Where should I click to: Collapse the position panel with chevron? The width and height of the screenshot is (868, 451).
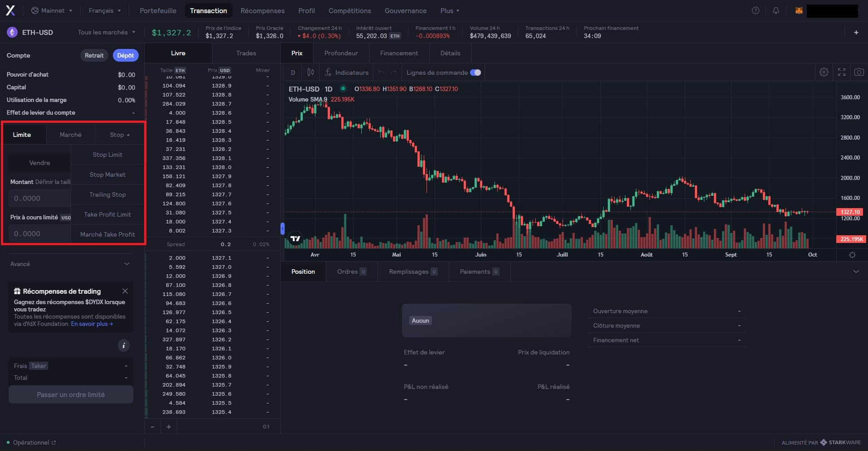click(x=856, y=272)
